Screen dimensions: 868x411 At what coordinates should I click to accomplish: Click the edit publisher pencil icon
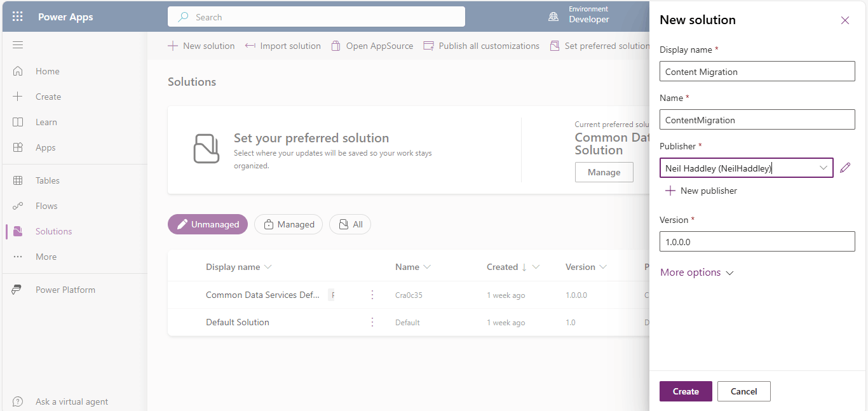(x=844, y=168)
